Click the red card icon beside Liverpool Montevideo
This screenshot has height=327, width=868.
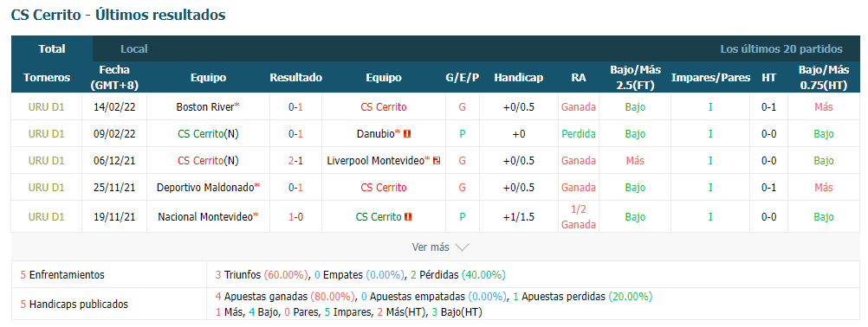coord(437,161)
